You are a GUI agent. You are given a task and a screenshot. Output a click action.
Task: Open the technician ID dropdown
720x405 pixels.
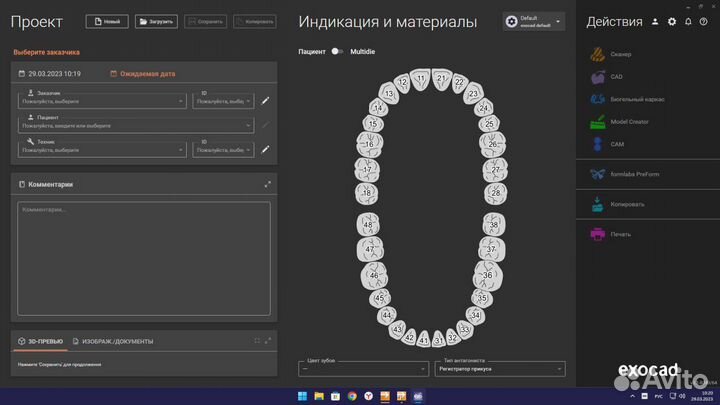click(223, 149)
